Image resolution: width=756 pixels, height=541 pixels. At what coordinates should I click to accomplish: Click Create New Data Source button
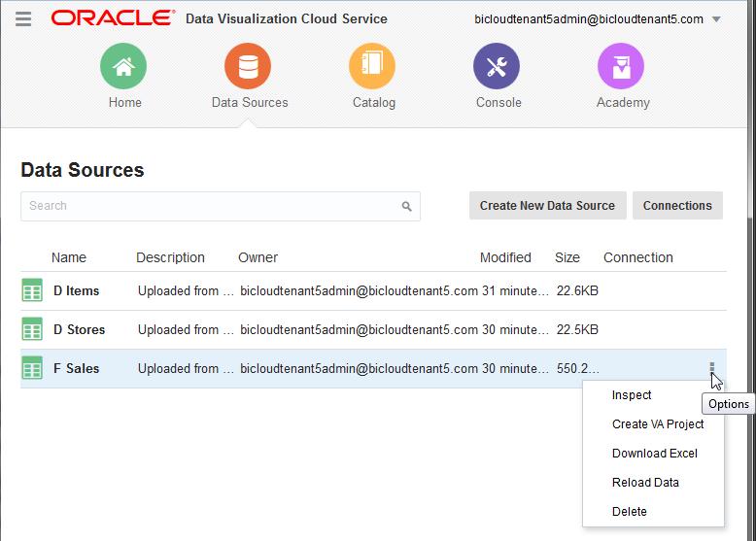point(548,206)
